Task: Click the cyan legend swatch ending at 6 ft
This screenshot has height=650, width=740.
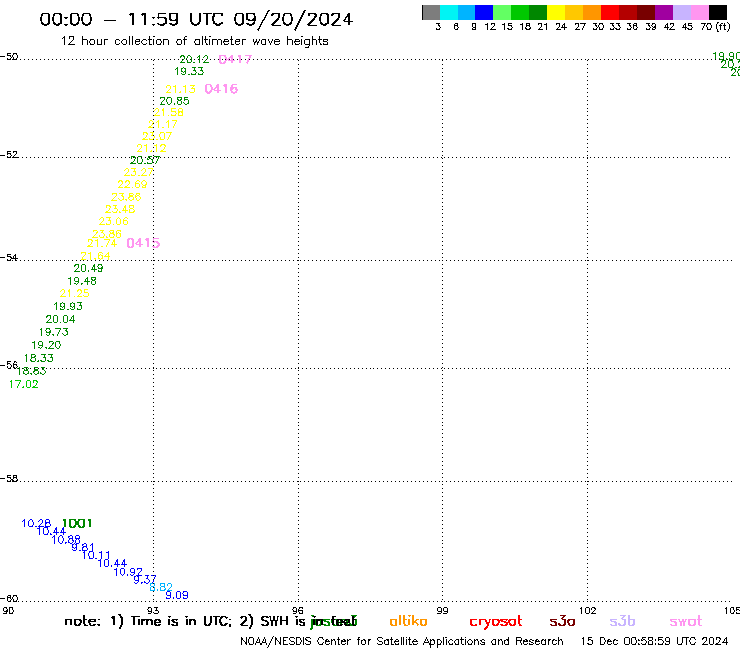Action: point(449,12)
